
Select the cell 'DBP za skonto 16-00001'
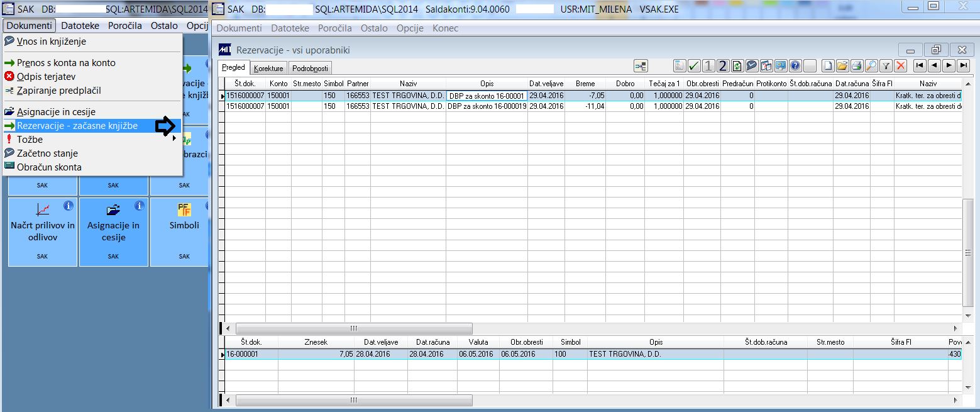pyautogui.click(x=487, y=96)
